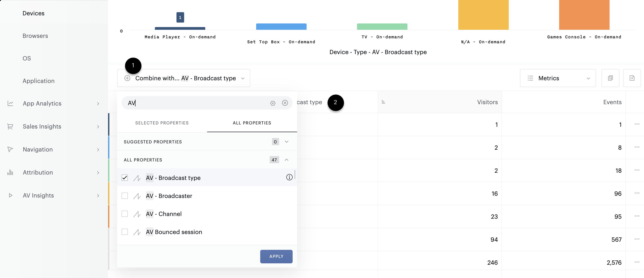This screenshot has width=644, height=278.
Task: Collapse the All Properties section
Action: tap(287, 160)
